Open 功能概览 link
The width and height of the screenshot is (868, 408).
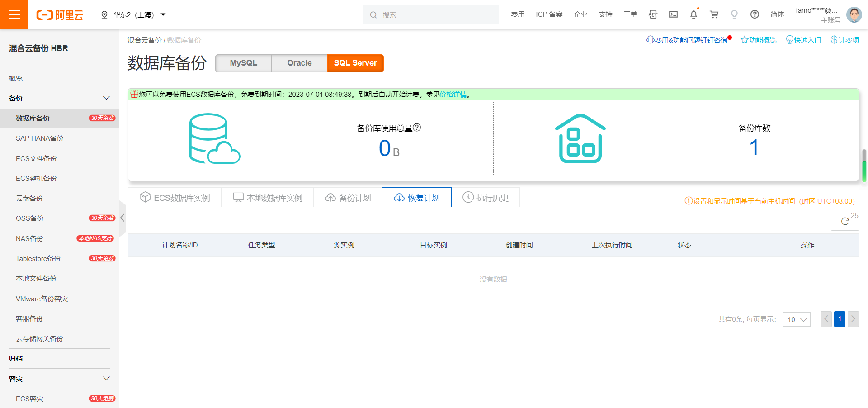tap(759, 40)
